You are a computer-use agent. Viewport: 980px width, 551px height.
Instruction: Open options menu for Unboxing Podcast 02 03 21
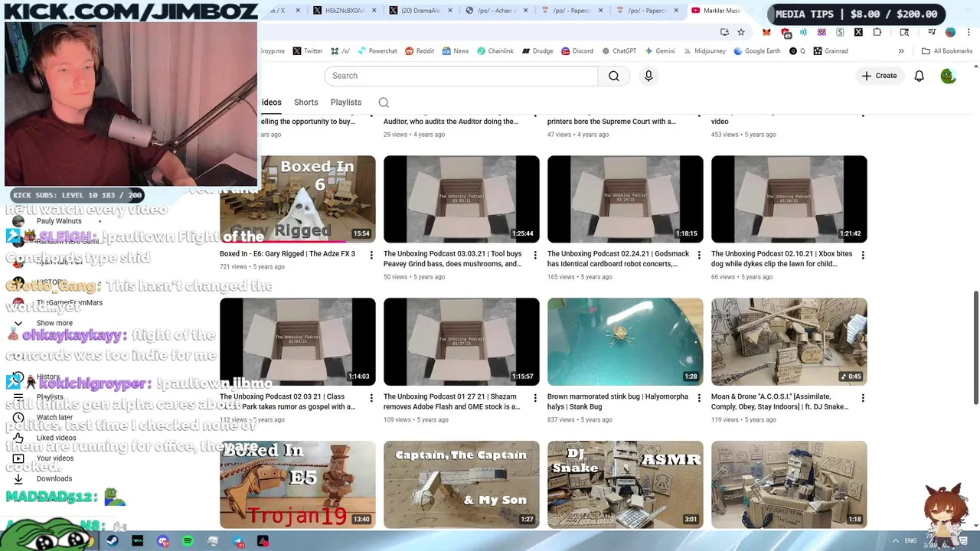click(x=371, y=398)
